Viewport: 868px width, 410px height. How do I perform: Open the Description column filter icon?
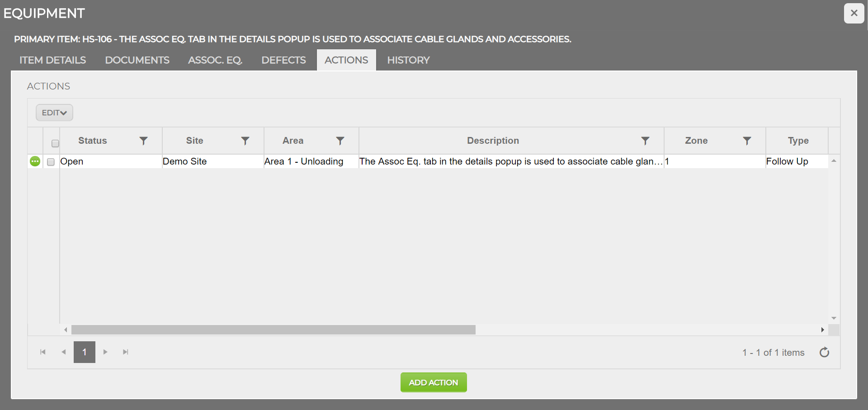coord(645,141)
